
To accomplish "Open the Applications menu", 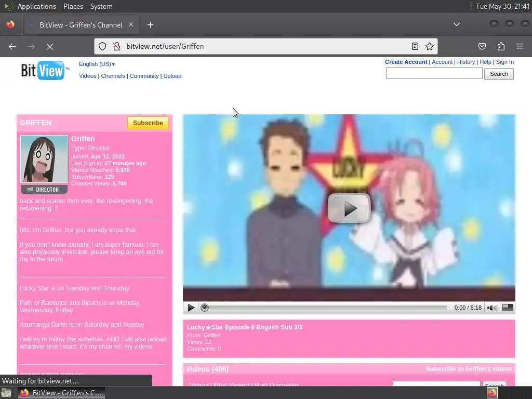I will [x=37, y=6].
